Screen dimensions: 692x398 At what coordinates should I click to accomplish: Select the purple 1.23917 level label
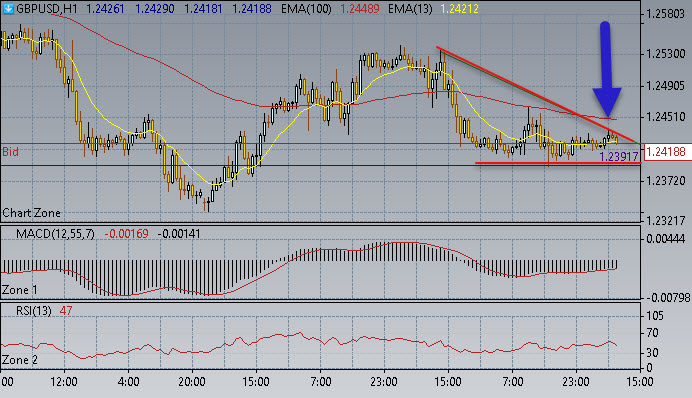[x=618, y=156]
